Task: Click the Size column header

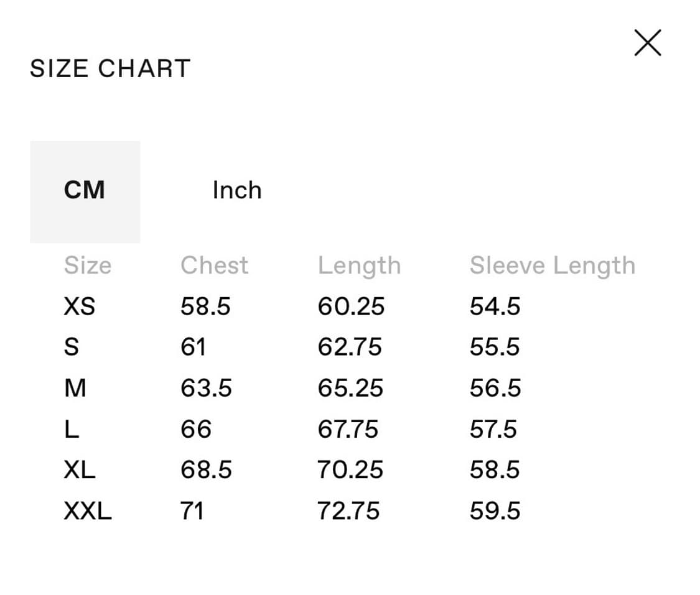Action: (88, 265)
